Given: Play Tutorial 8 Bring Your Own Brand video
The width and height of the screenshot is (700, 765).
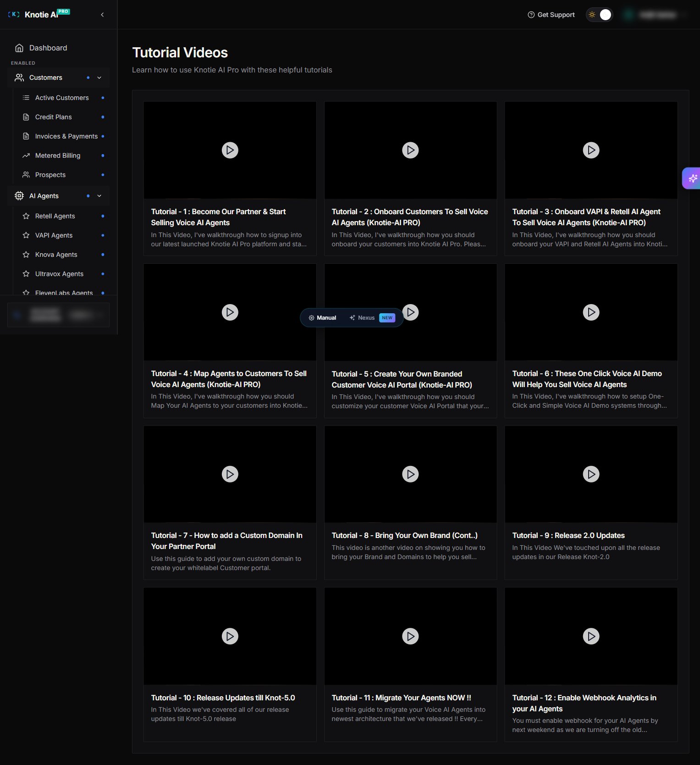Looking at the screenshot, I should 410,474.
